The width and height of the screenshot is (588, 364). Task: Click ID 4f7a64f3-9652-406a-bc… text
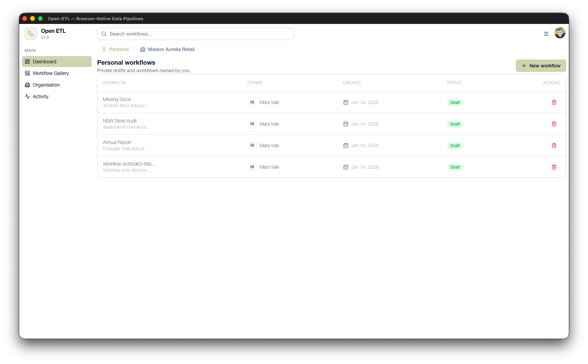coord(126,106)
